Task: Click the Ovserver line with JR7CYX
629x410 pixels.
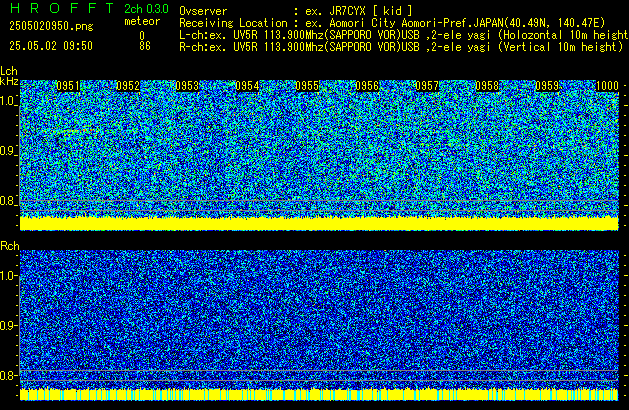Action: (296, 11)
